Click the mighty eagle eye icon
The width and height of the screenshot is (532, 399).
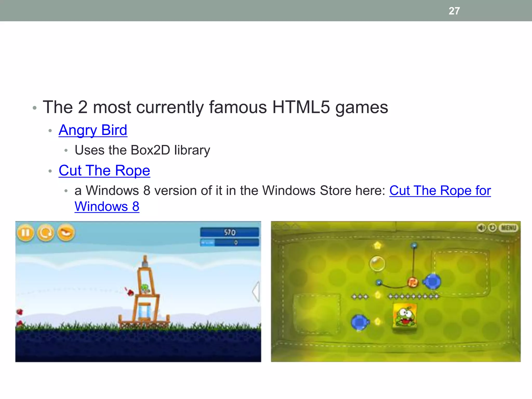point(66,233)
